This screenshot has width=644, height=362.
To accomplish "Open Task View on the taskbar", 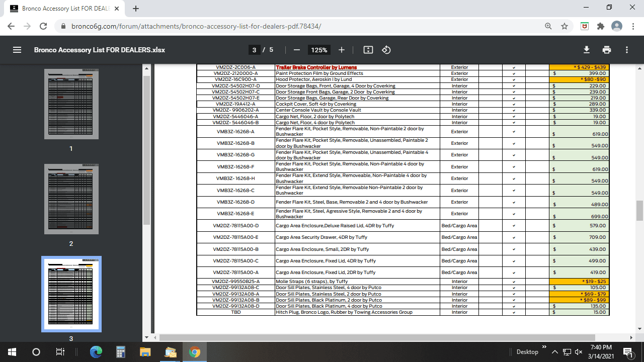I will 60,352.
